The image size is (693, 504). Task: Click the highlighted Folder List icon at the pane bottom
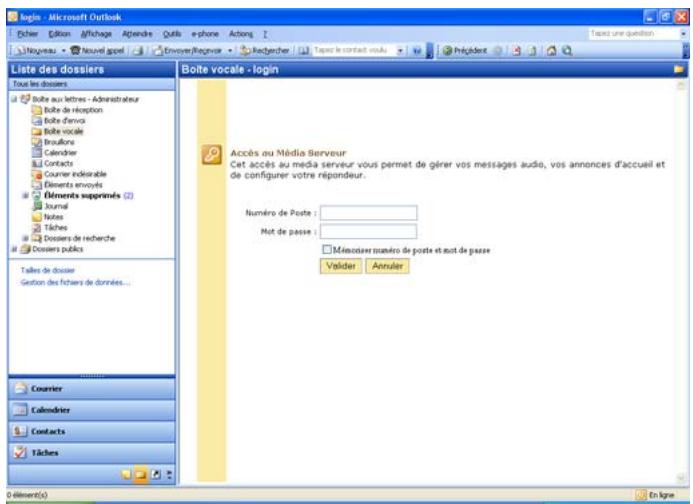point(141,474)
